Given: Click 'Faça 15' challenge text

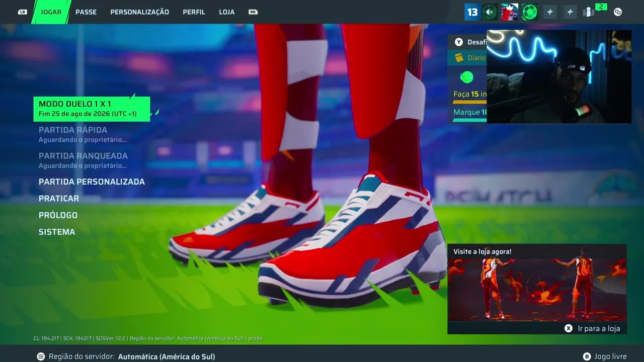Looking at the screenshot, I should click(470, 94).
